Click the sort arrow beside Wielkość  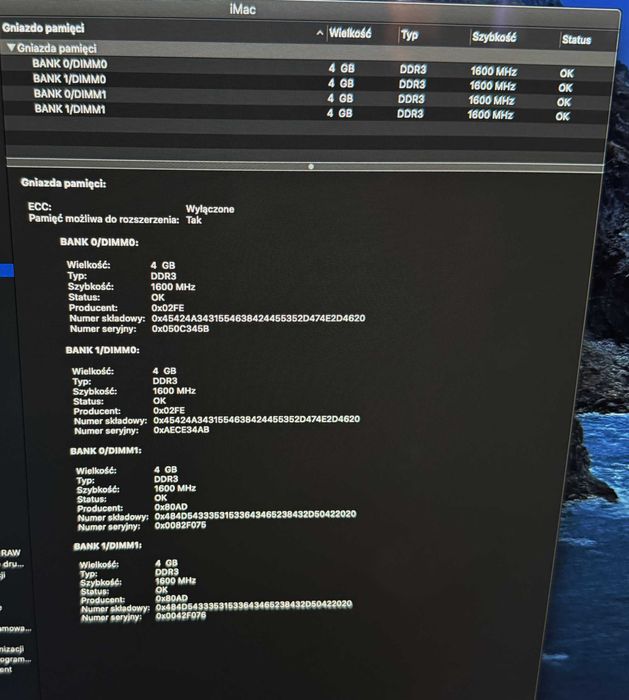320,33
